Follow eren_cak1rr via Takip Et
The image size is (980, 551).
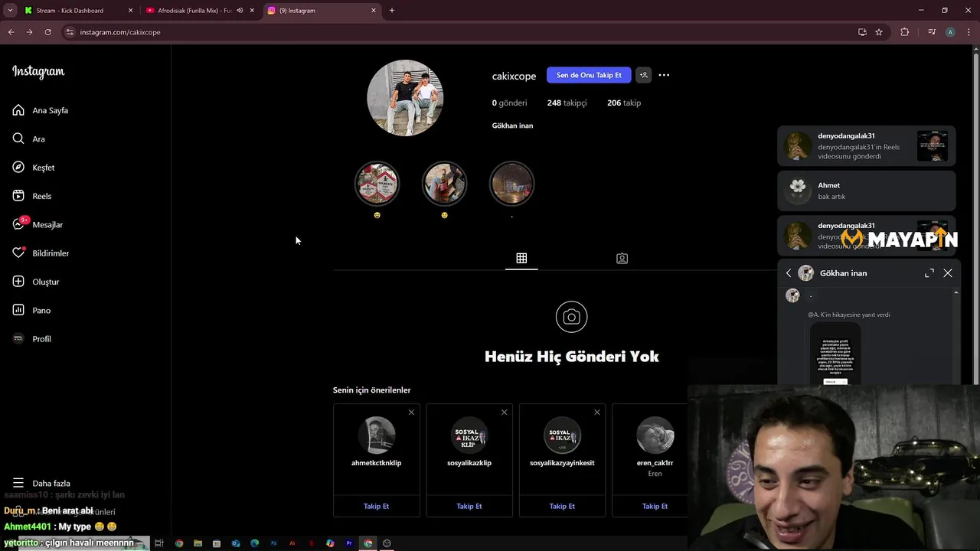click(655, 506)
